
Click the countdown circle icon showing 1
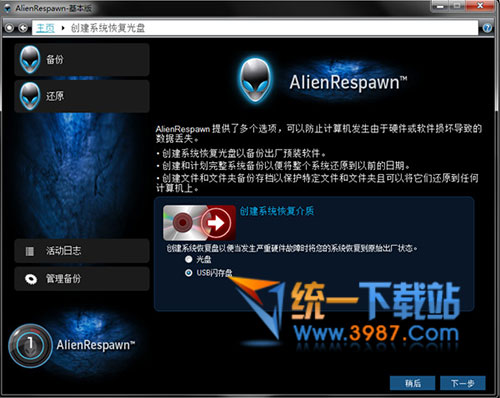coord(30,346)
